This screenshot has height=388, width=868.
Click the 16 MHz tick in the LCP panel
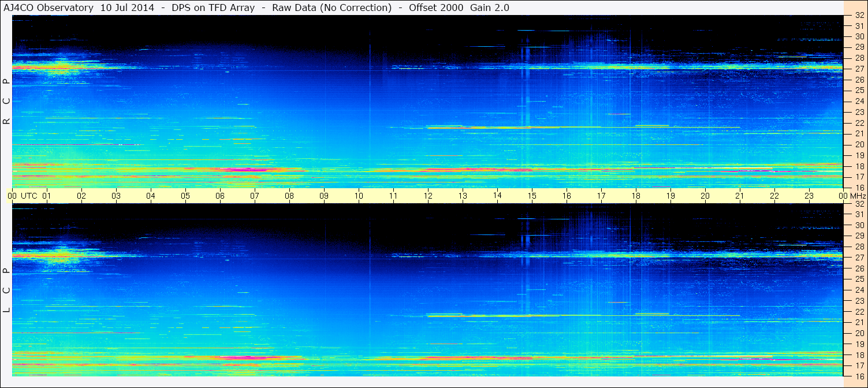pyautogui.click(x=859, y=376)
